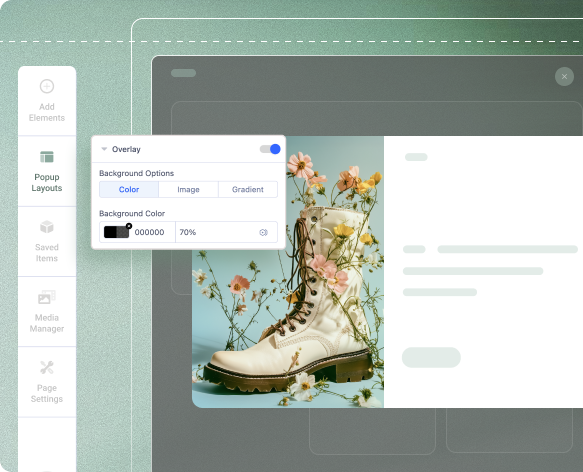Image resolution: width=583 pixels, height=472 pixels.
Task: Click the 000000 hex color field
Action: point(149,232)
